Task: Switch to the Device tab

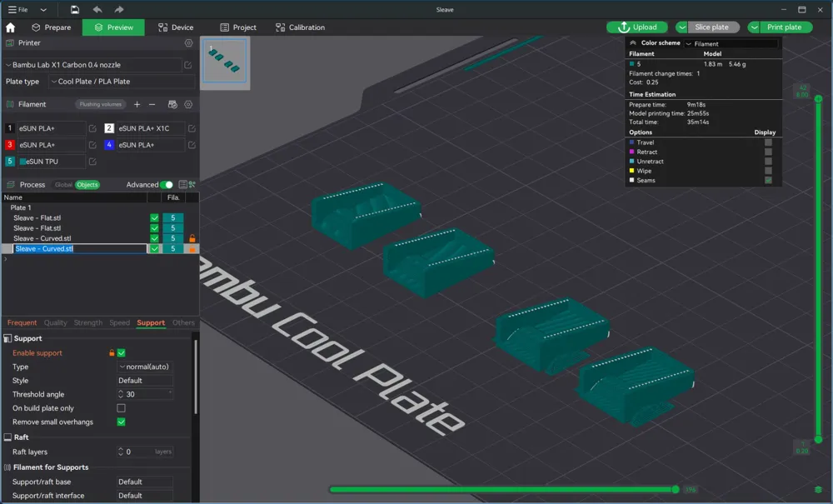Action: click(176, 27)
